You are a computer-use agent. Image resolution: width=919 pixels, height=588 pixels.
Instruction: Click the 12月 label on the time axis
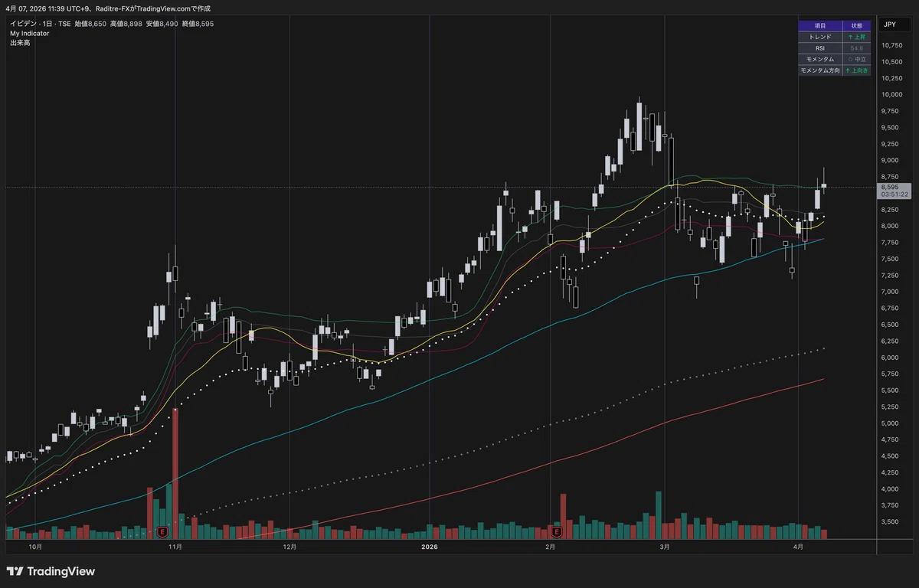[289, 547]
